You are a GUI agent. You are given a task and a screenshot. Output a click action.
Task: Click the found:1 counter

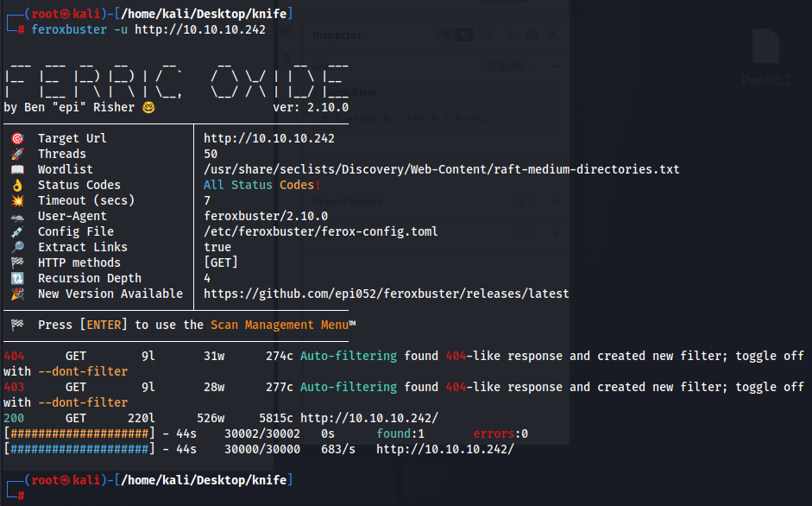[400, 434]
